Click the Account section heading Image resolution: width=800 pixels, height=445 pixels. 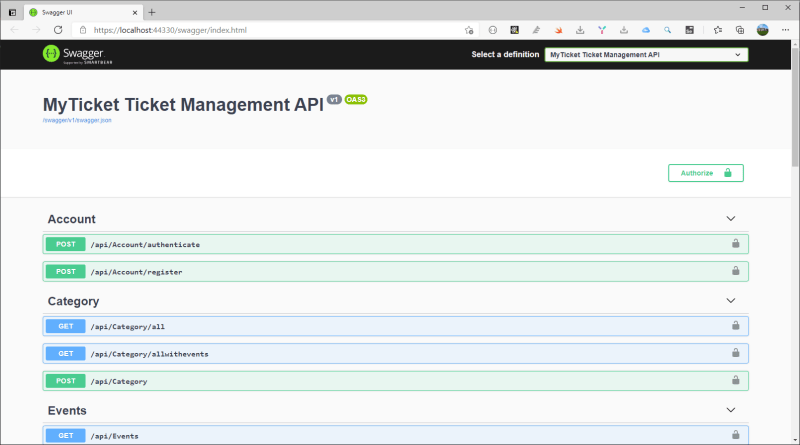click(71, 219)
